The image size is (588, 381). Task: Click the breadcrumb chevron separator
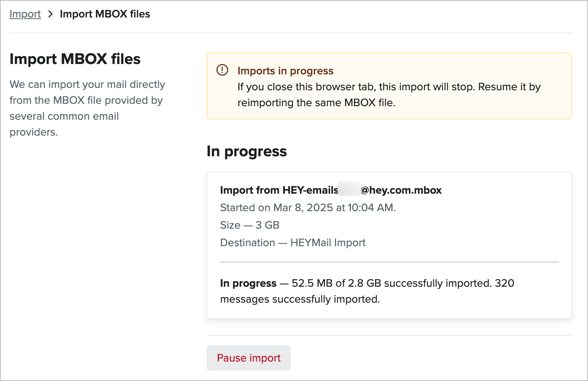[50, 14]
